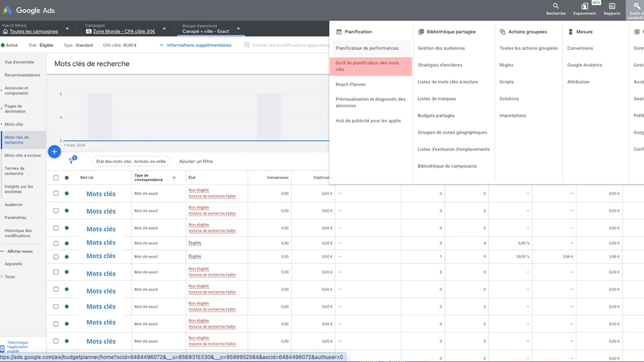The height and width of the screenshot is (362, 644).
Task: Check the third keyword row checkbox
Action: pyautogui.click(x=56, y=228)
